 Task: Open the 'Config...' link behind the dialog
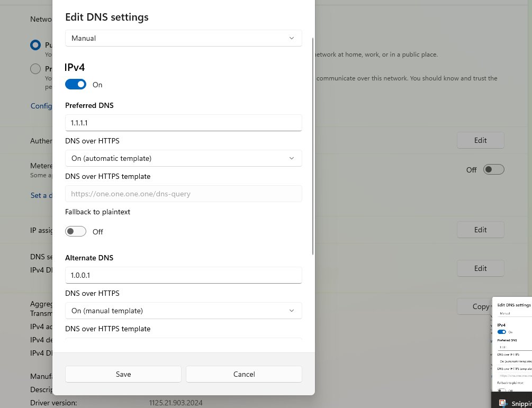click(41, 106)
